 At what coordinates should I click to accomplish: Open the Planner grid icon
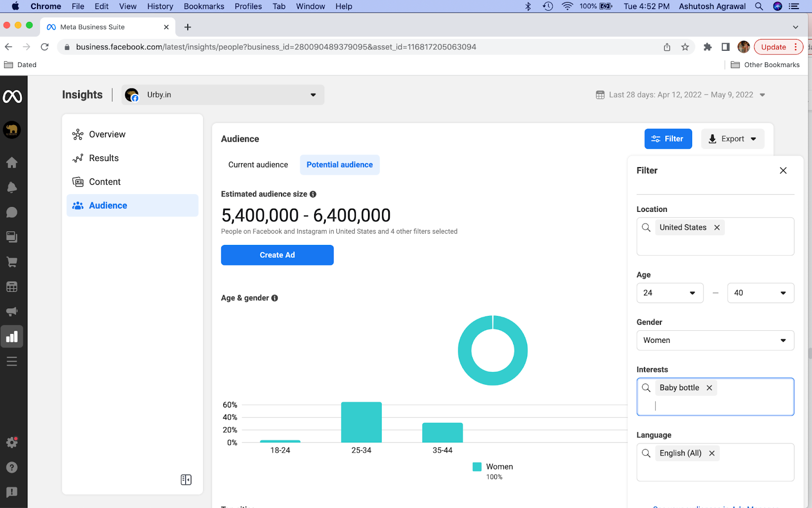[12, 287]
